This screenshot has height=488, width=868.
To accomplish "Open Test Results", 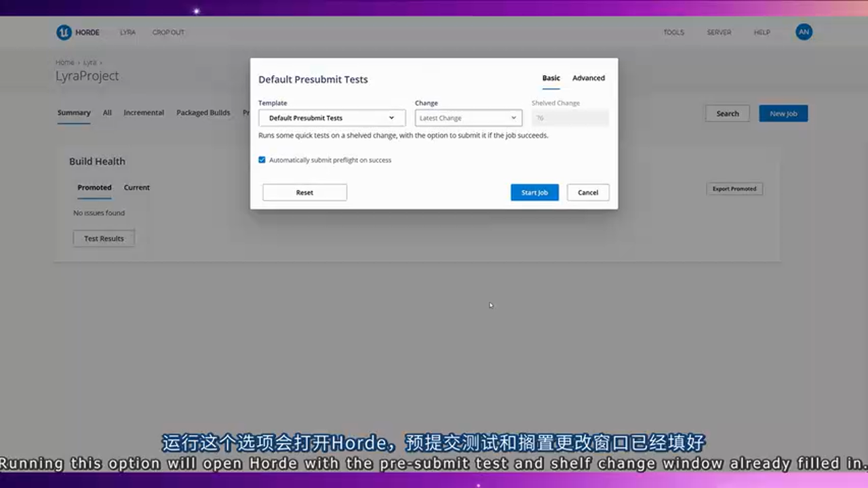I will [103, 238].
